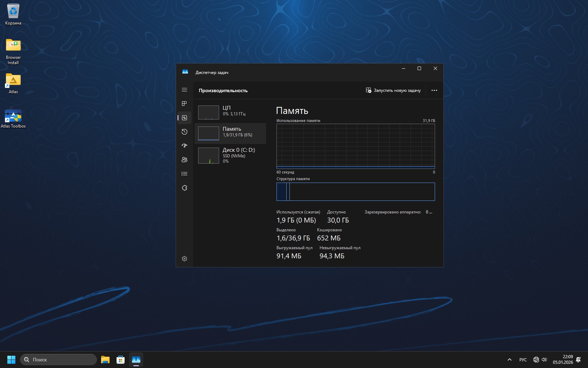Open the three-dot more options menu
Screen dimensions: 588x368
[434, 90]
